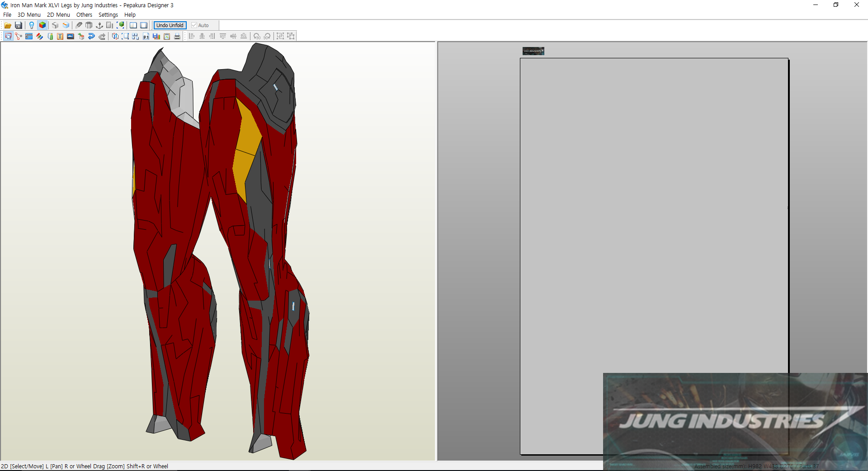Screen dimensions: 868x471
Task: Click the align right icon
Action: 212,36
